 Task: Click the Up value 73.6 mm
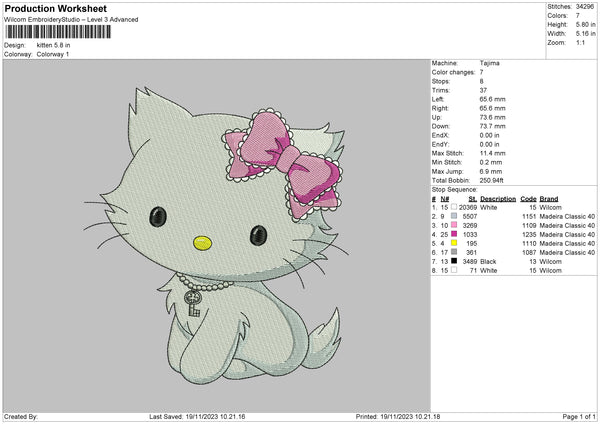click(x=492, y=117)
